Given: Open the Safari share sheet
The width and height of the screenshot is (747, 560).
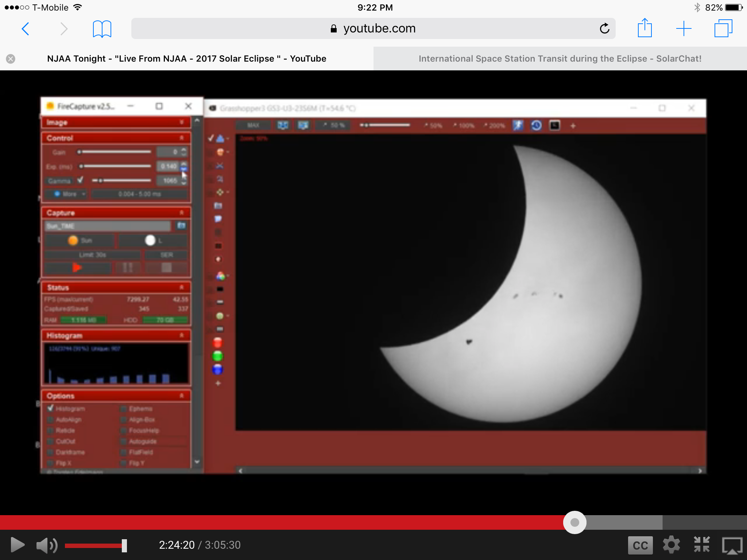Looking at the screenshot, I should click(x=645, y=28).
